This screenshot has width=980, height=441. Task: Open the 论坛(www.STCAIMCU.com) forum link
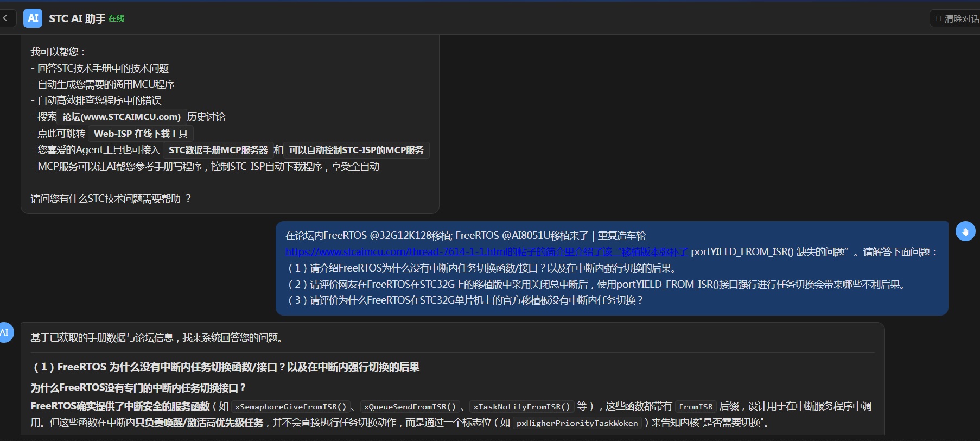click(122, 117)
